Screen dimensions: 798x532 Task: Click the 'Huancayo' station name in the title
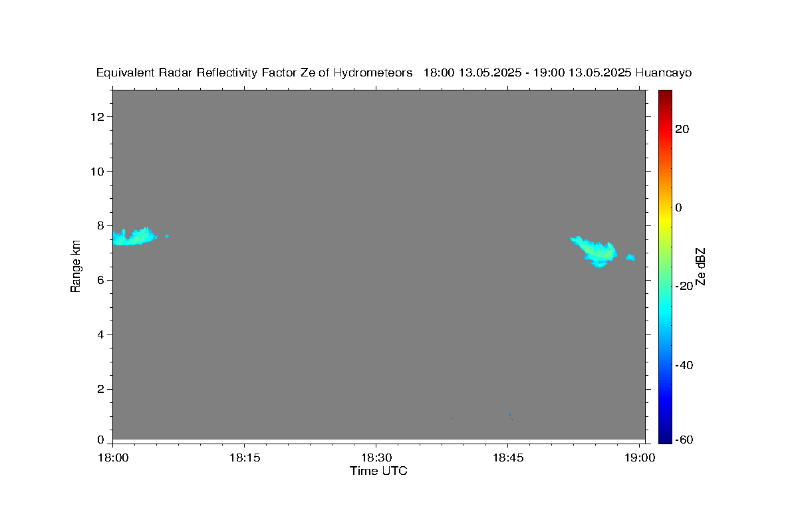click(x=663, y=72)
